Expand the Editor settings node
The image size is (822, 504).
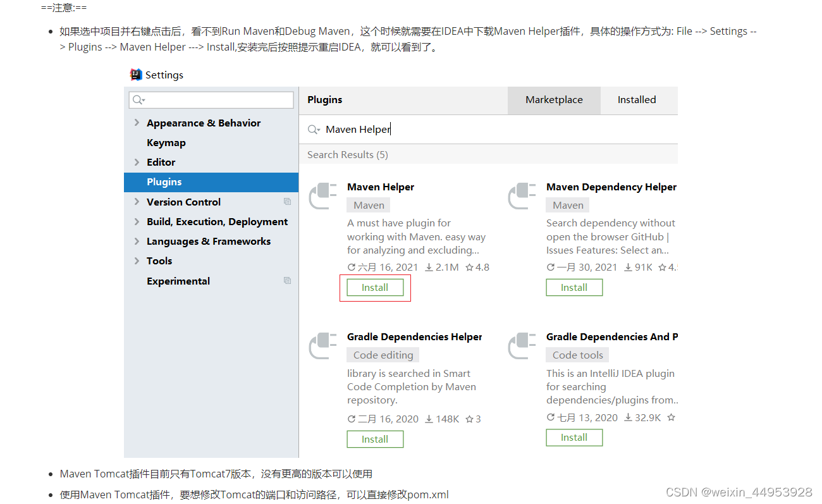click(x=137, y=162)
